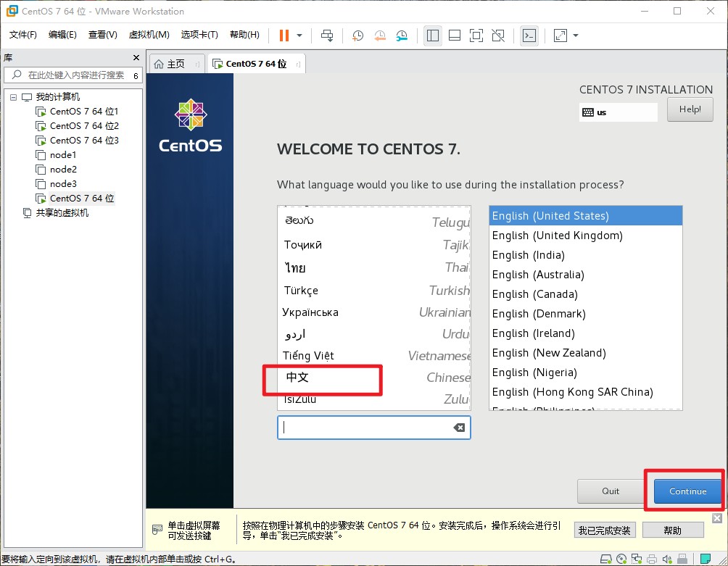This screenshot has width=728, height=566.
Task: Click printer status icon
Action: (652, 559)
